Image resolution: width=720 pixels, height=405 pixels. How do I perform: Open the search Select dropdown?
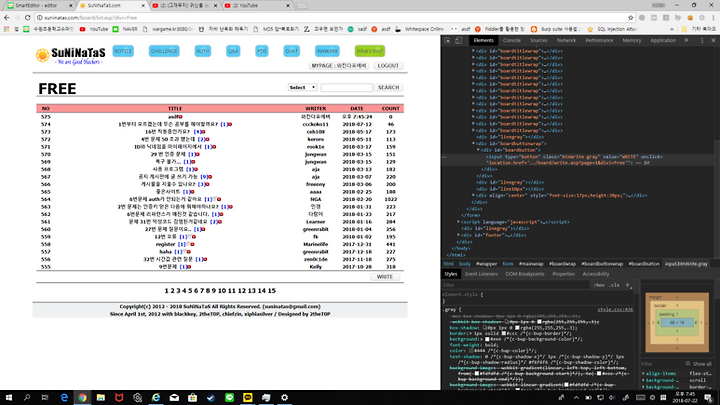point(302,87)
